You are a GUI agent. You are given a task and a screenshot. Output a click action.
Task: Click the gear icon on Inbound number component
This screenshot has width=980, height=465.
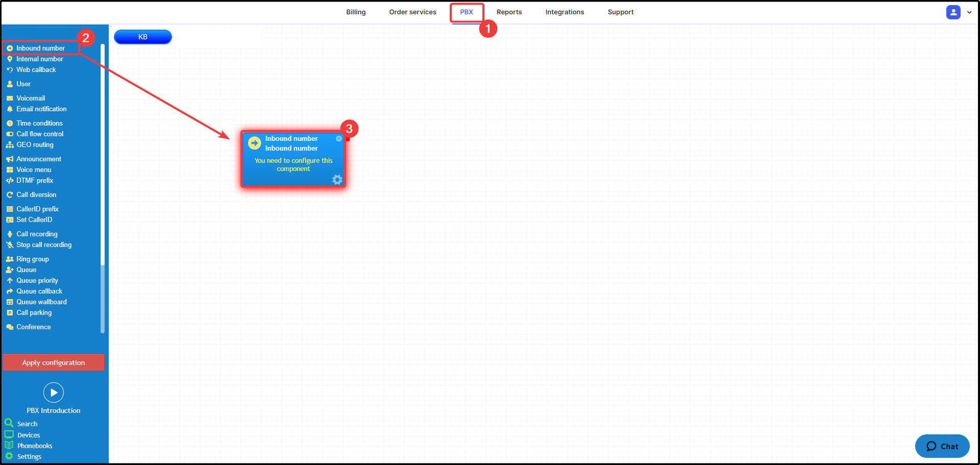tap(337, 180)
